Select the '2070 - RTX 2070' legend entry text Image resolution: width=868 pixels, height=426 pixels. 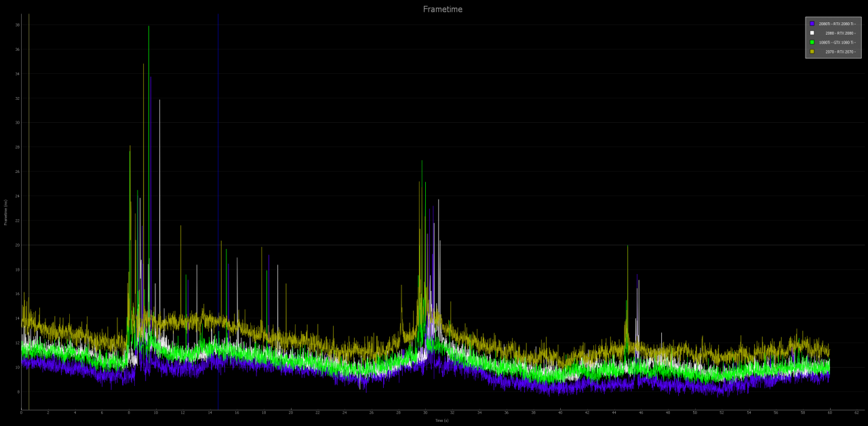[x=841, y=52]
